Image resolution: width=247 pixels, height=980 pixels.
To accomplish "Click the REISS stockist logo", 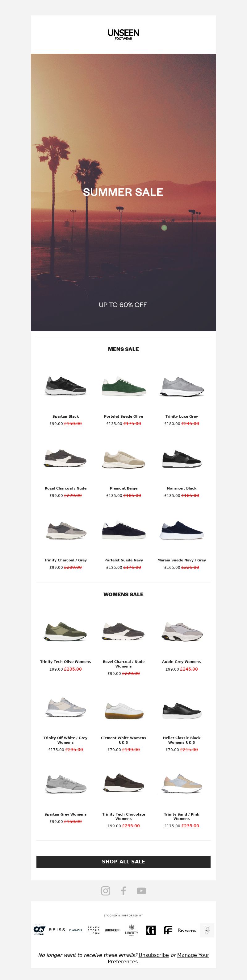I will point(57,929).
